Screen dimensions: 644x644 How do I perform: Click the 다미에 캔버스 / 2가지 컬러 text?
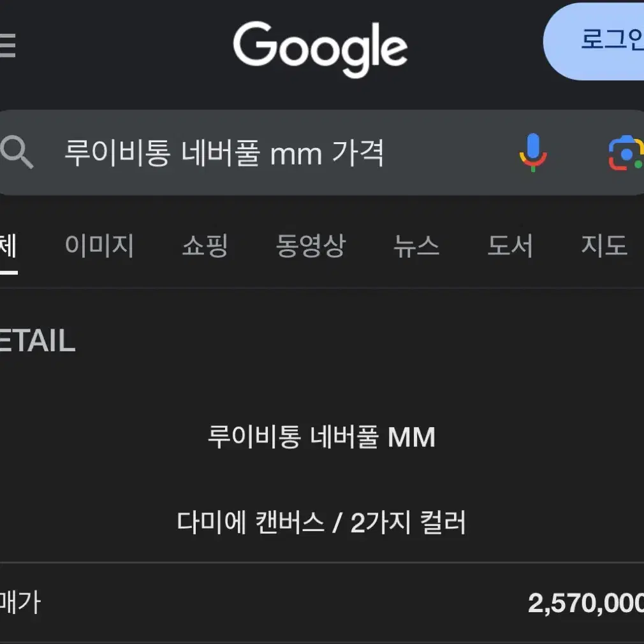(321, 522)
